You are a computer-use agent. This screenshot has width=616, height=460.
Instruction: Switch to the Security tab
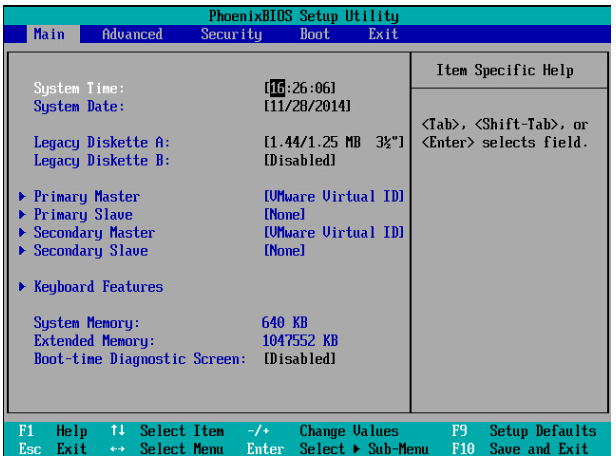coord(231,34)
